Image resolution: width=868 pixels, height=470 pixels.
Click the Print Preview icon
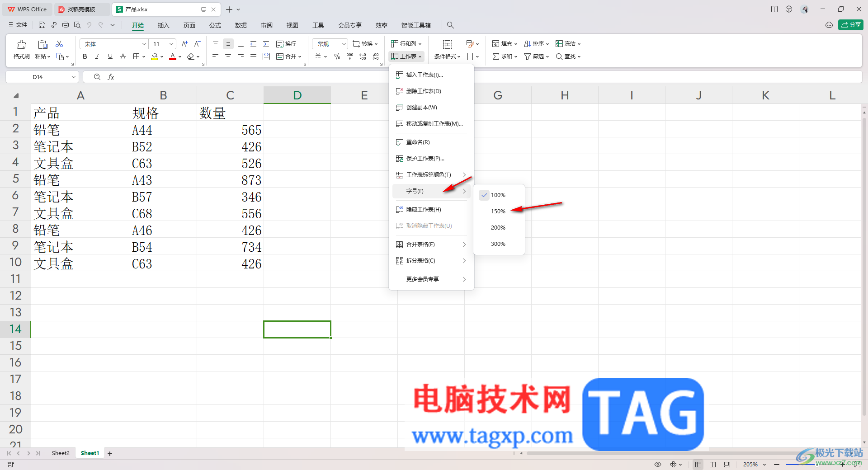pyautogui.click(x=77, y=25)
